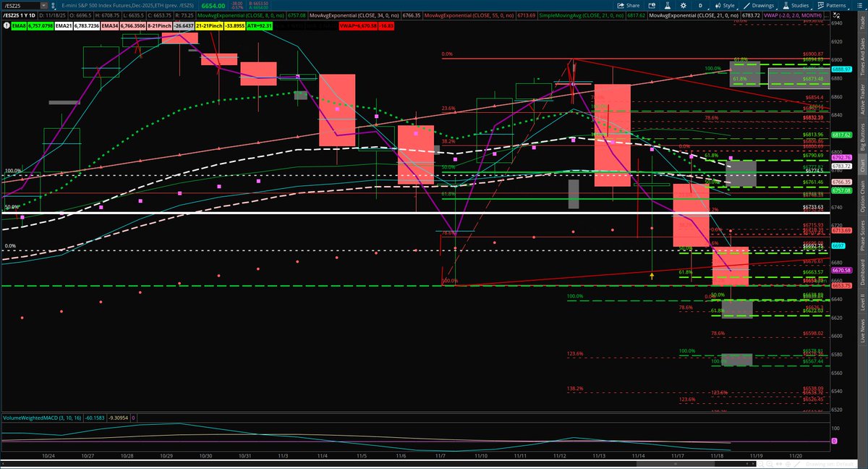Click the horizontal chart scrollbar thumb

pos(676,464)
